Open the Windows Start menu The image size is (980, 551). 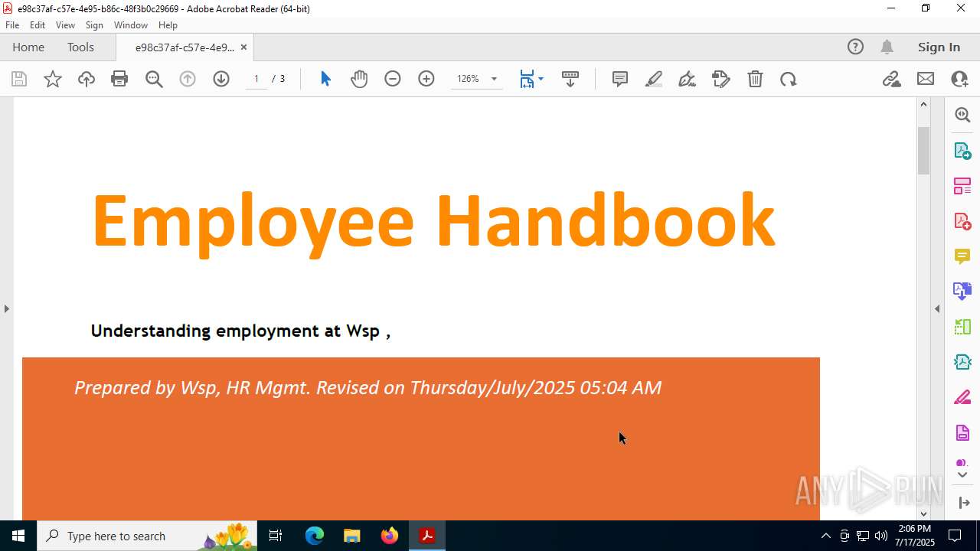[18, 536]
